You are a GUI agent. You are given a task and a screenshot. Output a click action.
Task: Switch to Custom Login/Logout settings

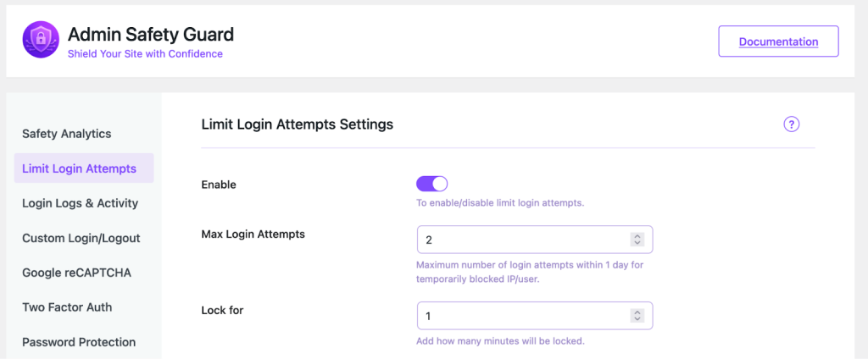coord(81,238)
